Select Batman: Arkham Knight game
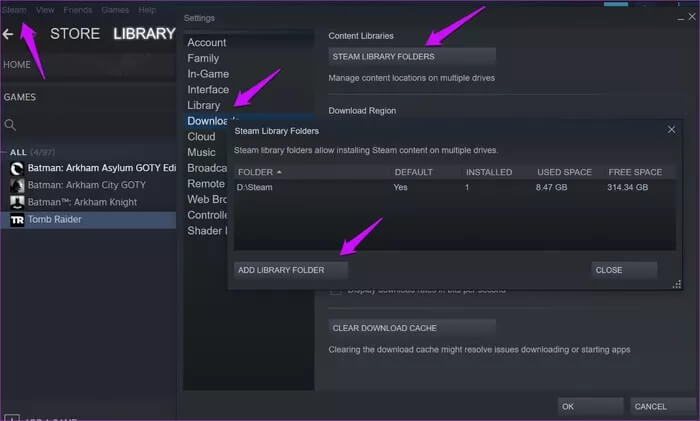This screenshot has width=700, height=421. tap(82, 202)
